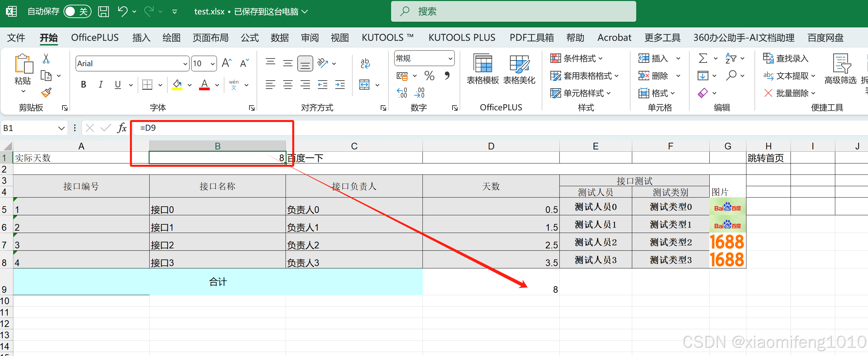Image resolution: width=868 pixels, height=356 pixels.
Task: Toggle Bold formatting
Action: click(83, 84)
